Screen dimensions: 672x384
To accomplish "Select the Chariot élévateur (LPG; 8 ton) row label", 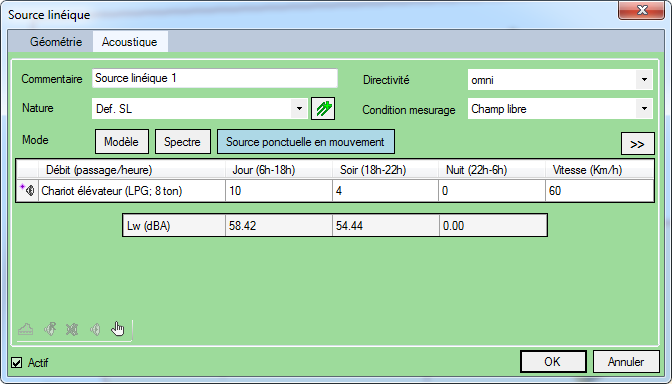I will 132,191.
